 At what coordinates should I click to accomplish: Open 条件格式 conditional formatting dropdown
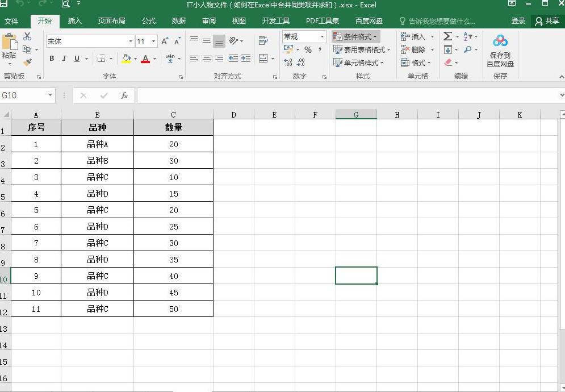tap(355, 36)
